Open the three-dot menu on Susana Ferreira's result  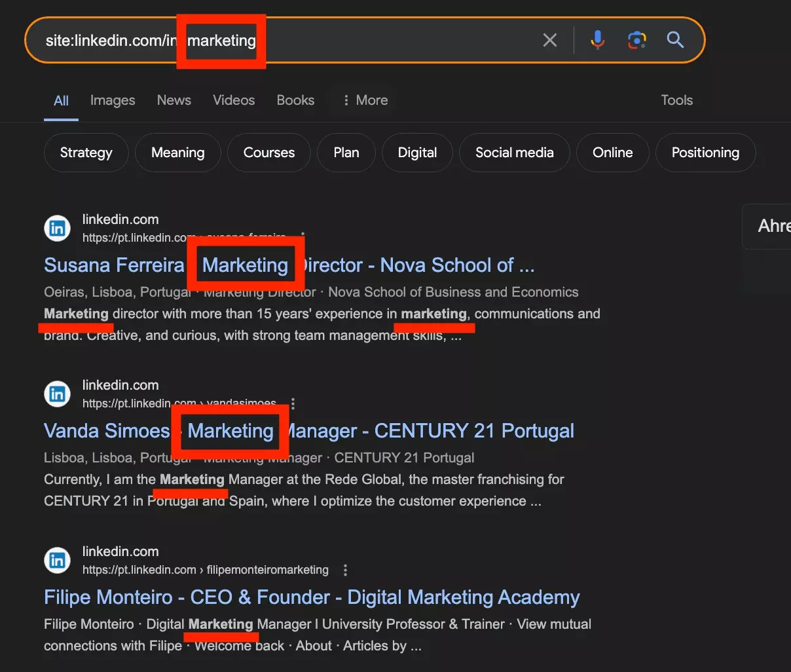[x=303, y=234]
